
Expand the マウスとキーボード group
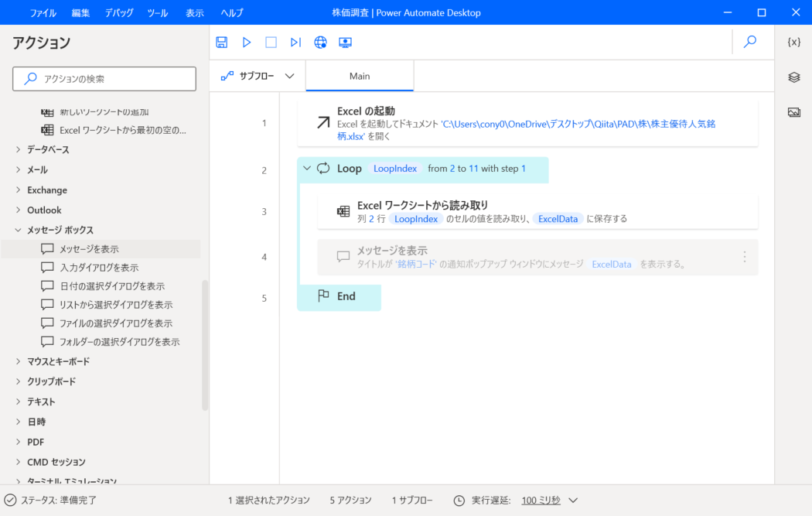(18, 361)
